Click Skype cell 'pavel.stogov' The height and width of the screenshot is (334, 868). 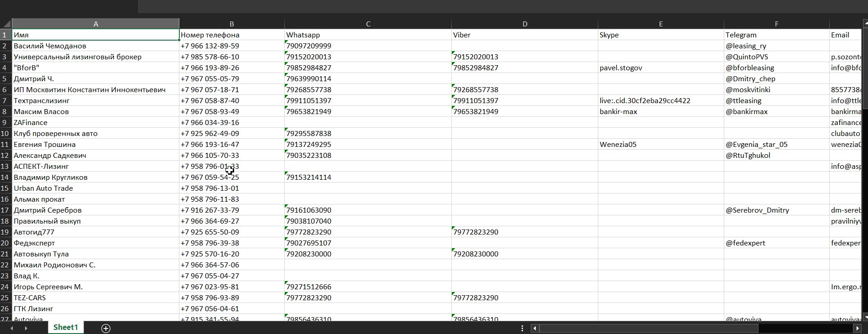661,68
